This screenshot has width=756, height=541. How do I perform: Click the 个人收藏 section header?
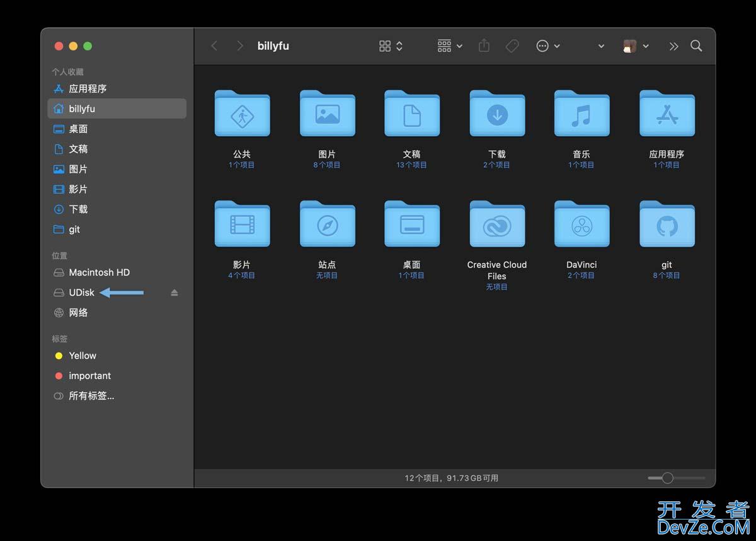coord(67,72)
